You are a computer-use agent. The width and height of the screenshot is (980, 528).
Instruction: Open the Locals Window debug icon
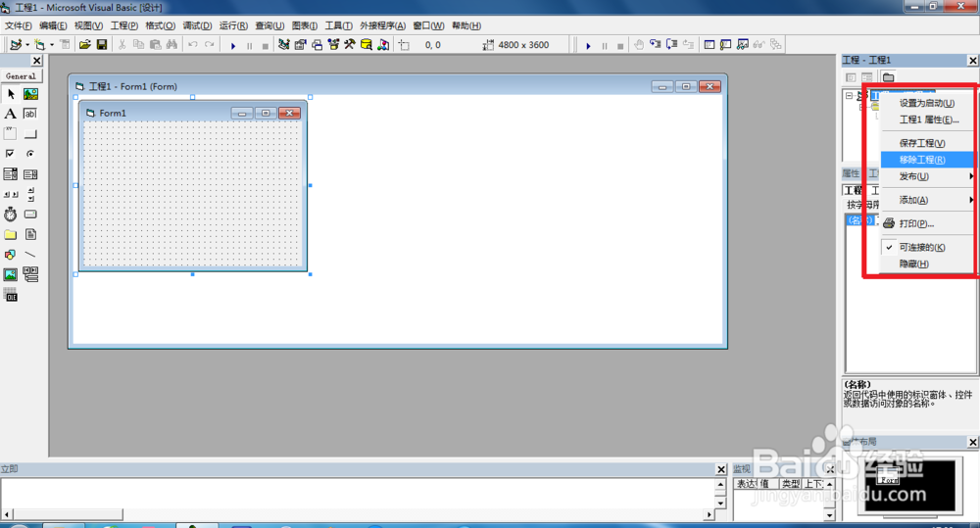point(710,44)
